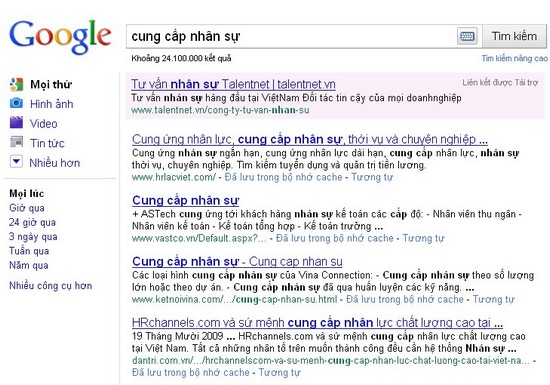Image resolution: width=550 pixels, height=385 pixels.
Task: Open Tương tự for vastco.vn result
Action: pos(423,238)
